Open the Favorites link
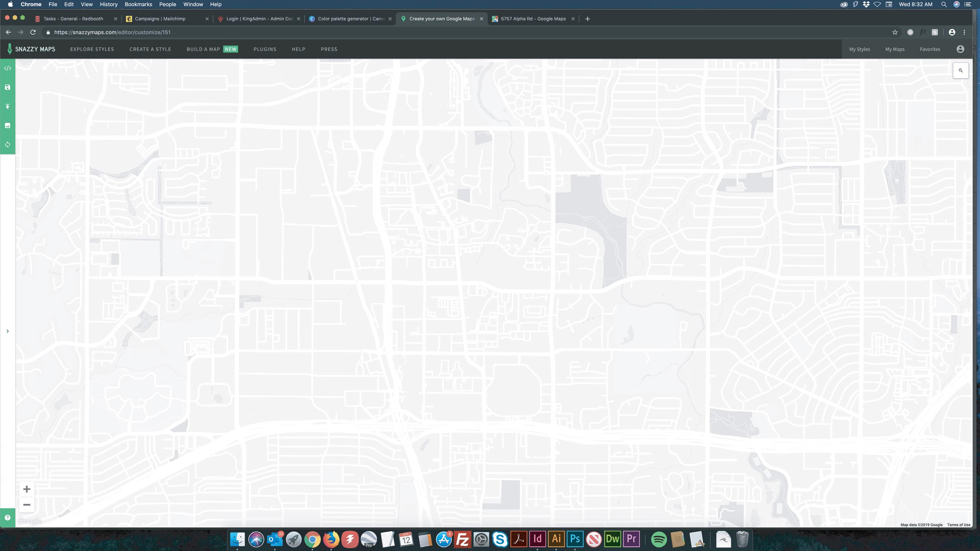980x551 pixels. 930,49
